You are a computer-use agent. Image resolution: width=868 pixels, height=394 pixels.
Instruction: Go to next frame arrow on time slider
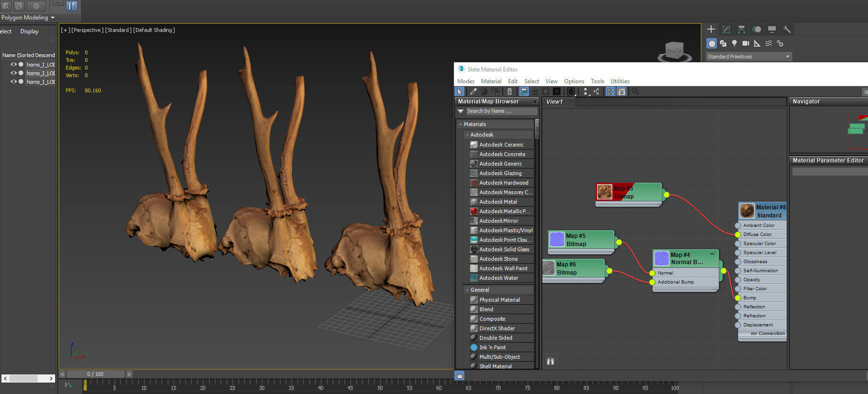coord(129,374)
